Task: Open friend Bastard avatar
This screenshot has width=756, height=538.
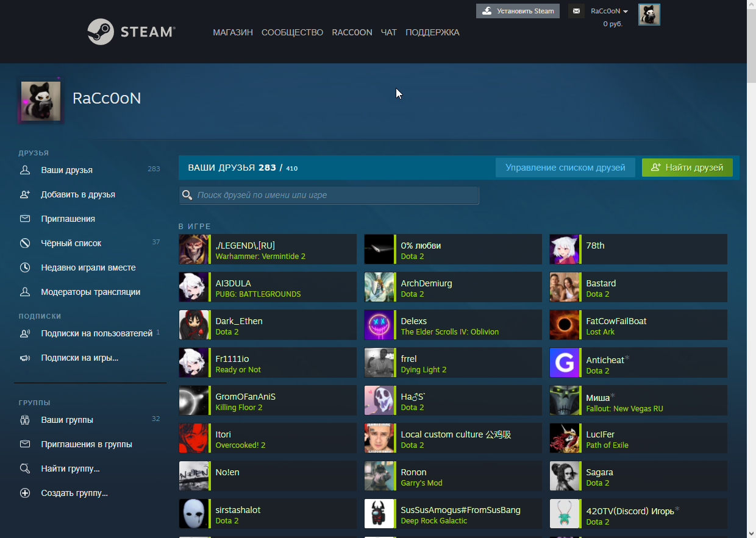Action: coord(565,287)
